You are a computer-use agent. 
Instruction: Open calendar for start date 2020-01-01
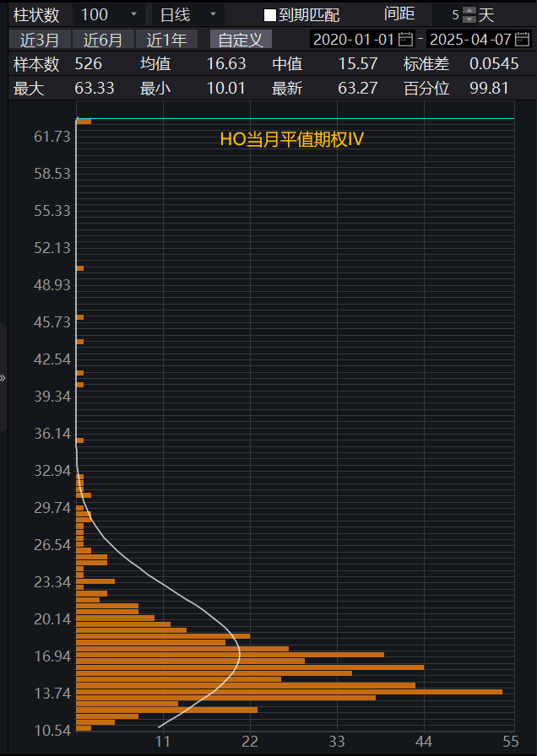(x=406, y=39)
